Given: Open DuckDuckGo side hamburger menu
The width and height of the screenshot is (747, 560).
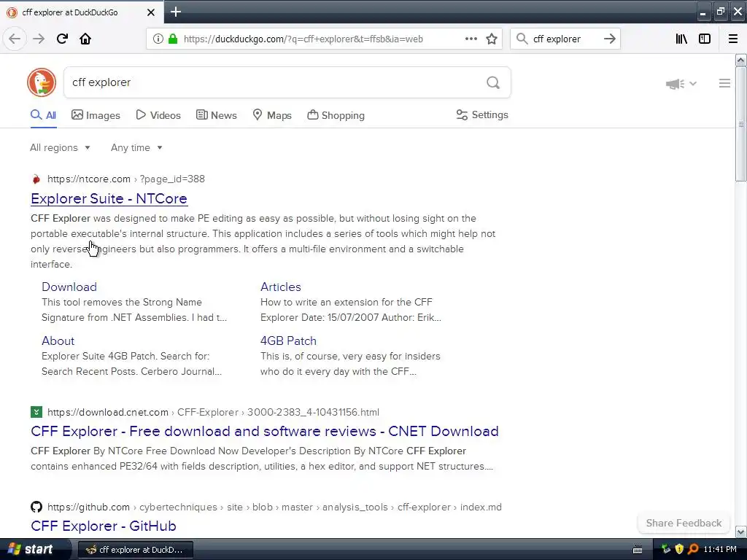Looking at the screenshot, I should (x=724, y=83).
